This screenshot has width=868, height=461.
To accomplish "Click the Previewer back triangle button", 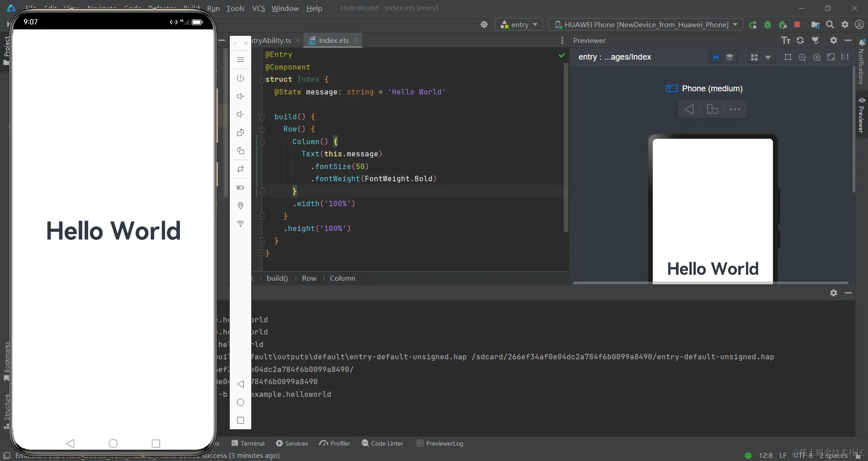I will [689, 109].
